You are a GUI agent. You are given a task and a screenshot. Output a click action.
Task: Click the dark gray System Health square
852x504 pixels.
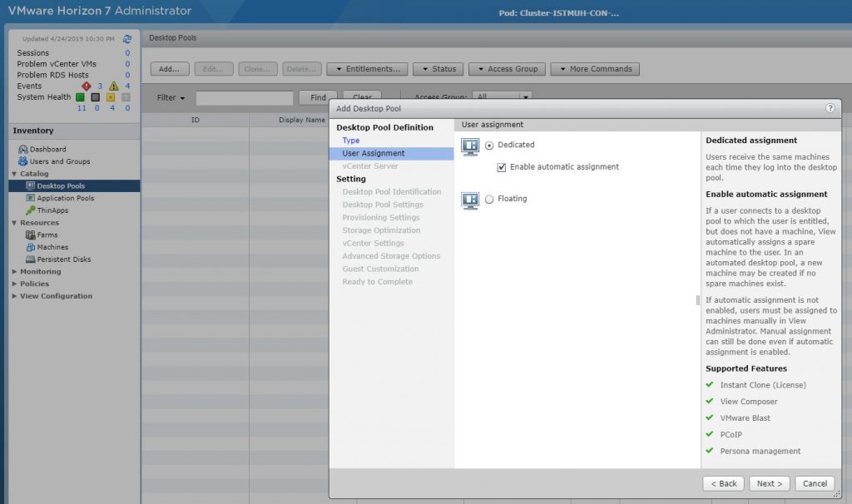[95, 97]
